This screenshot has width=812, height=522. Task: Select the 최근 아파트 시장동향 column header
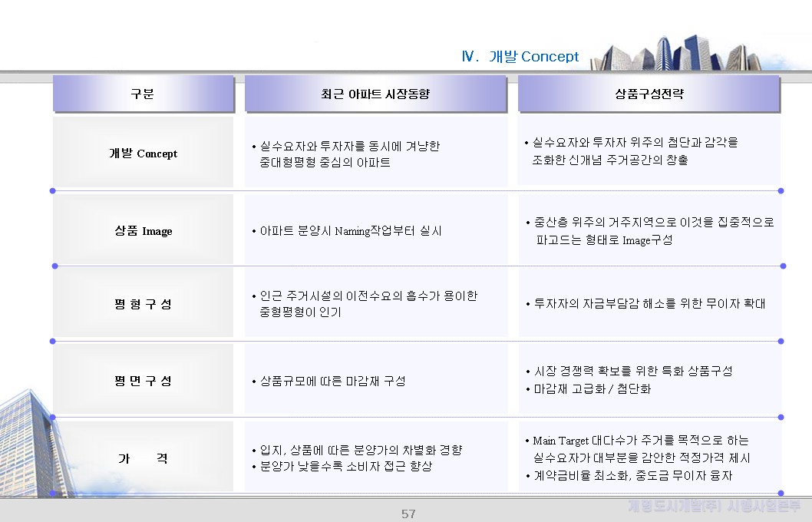(375, 94)
